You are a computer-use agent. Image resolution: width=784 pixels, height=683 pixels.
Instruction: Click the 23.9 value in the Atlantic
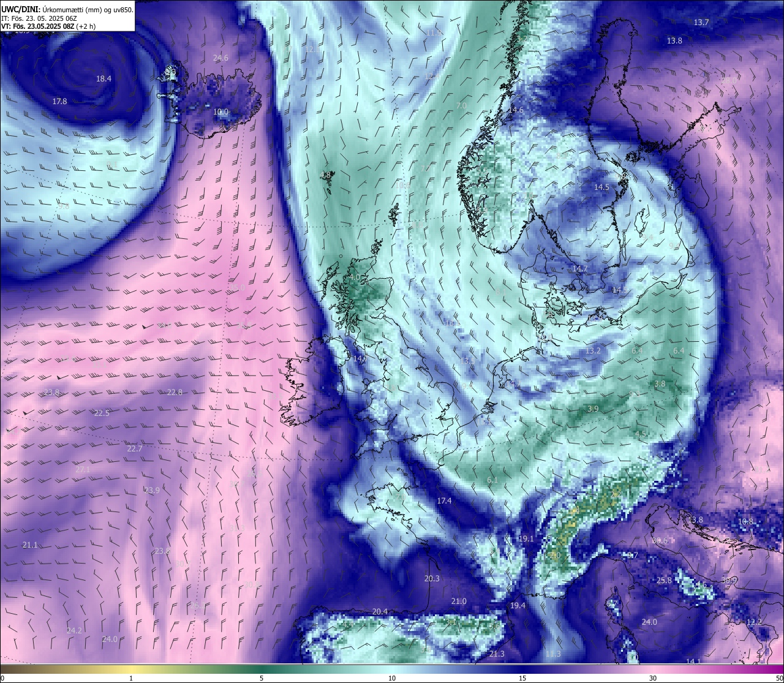point(152,490)
